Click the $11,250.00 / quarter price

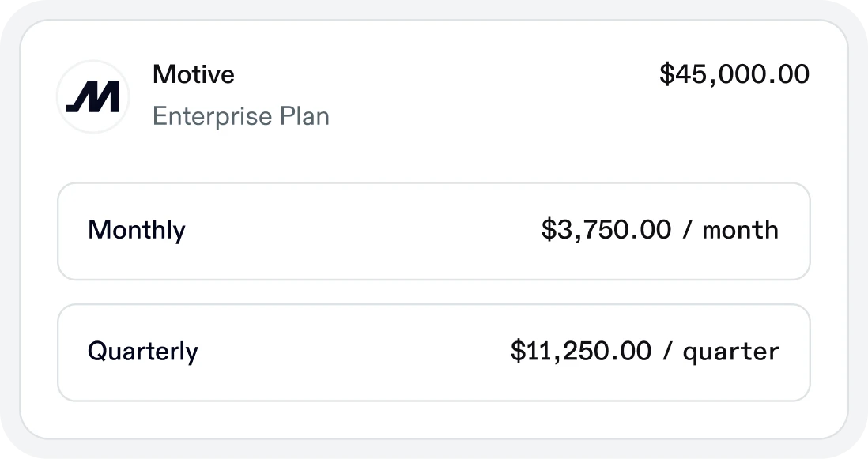[644, 352]
